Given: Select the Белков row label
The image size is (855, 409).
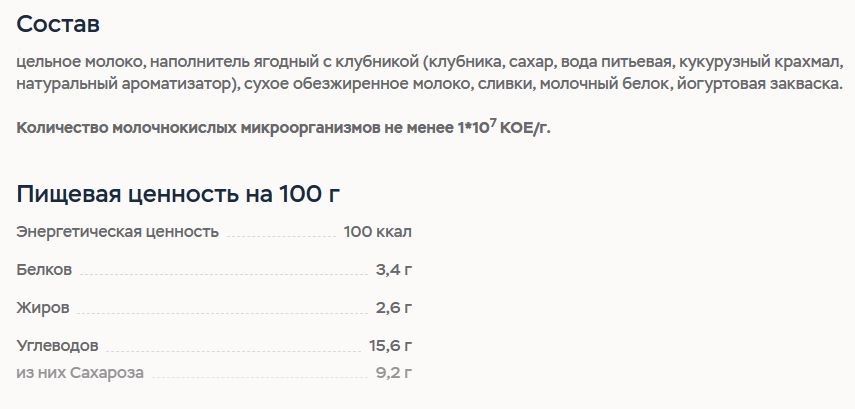Looking at the screenshot, I should (x=44, y=270).
